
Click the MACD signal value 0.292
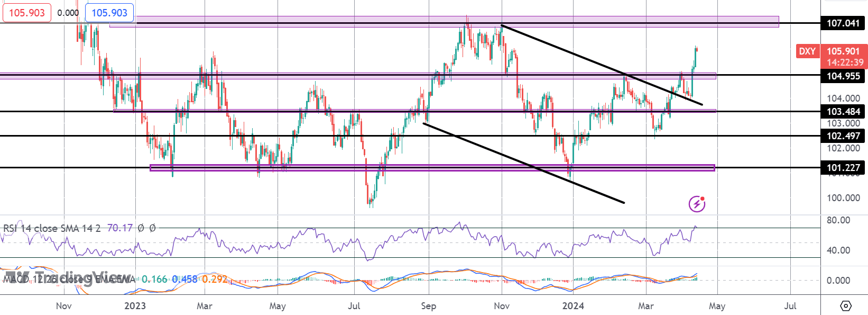pos(215,279)
